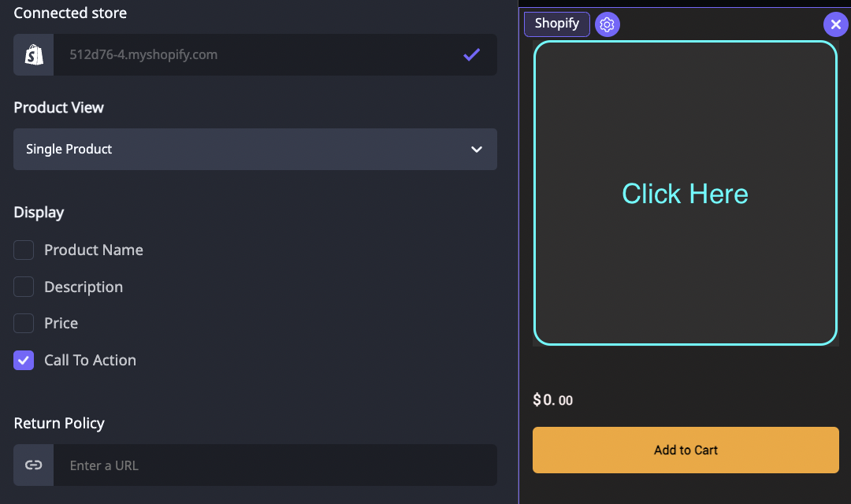
Task: Click the purple checkmark next to store URL
Action: coord(471,54)
